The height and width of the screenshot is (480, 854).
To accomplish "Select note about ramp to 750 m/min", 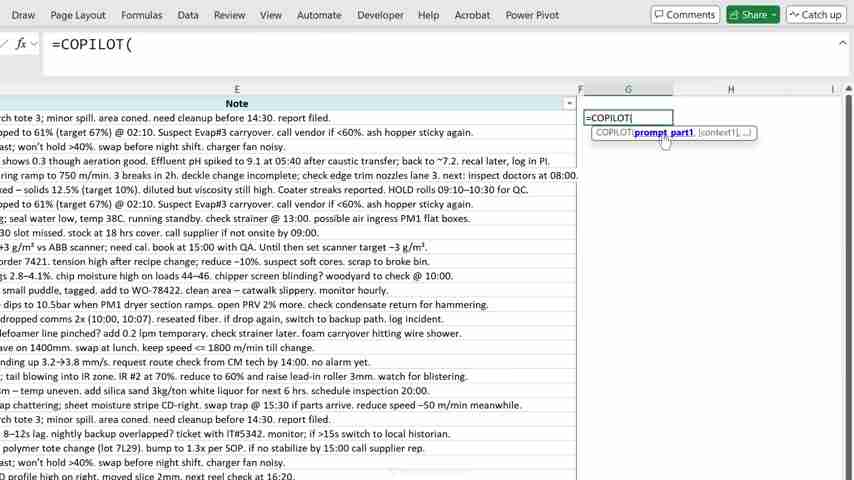I will coord(288,175).
